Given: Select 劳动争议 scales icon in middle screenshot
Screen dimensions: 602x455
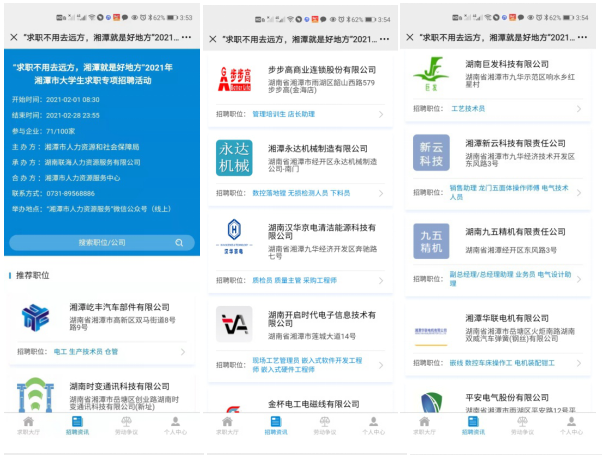Looking at the screenshot, I should click(x=325, y=422).
